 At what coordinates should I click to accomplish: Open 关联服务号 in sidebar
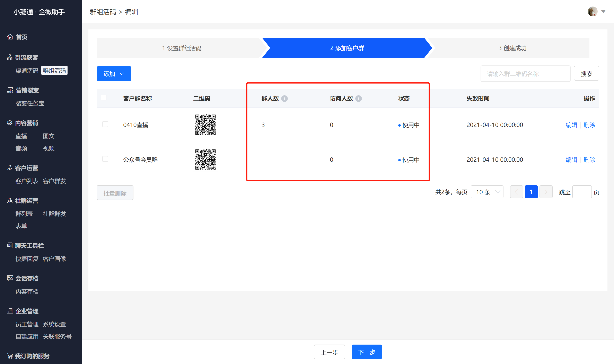pyautogui.click(x=57, y=336)
